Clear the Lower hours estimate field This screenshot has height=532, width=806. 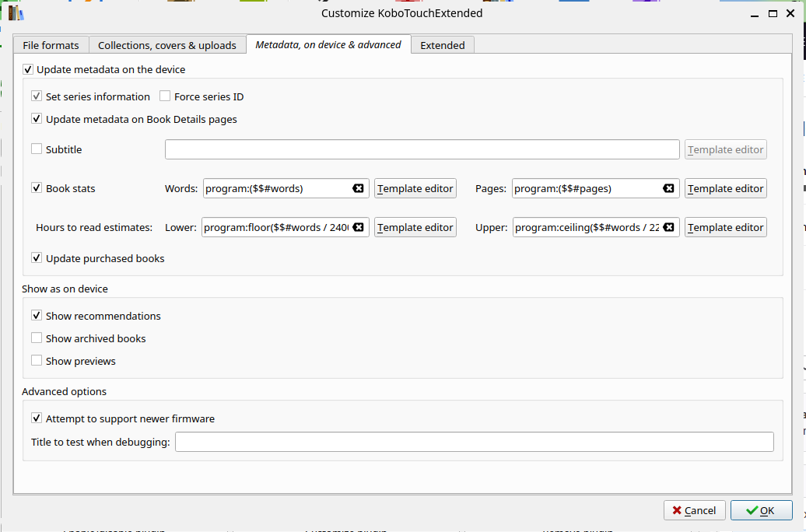[x=359, y=226]
